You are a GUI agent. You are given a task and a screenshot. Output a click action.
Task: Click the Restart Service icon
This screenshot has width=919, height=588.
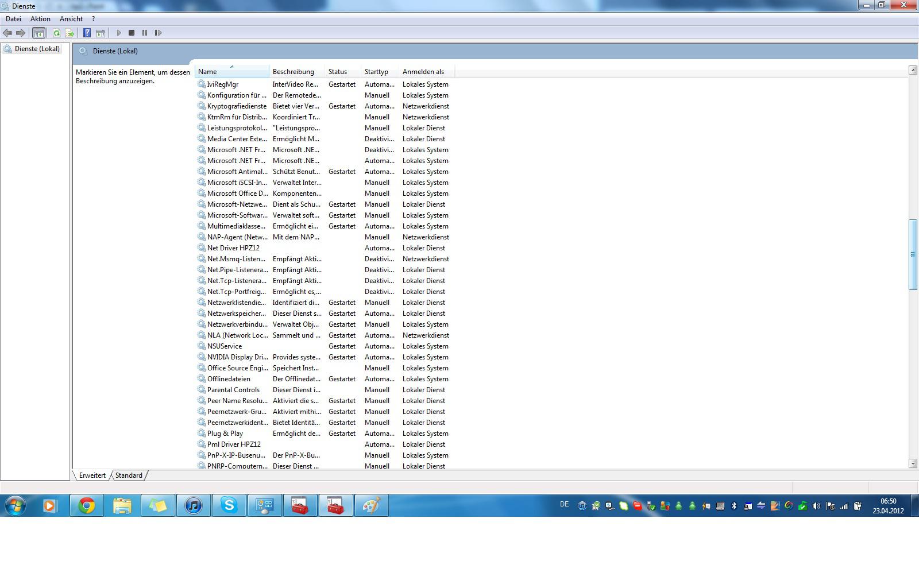[159, 33]
